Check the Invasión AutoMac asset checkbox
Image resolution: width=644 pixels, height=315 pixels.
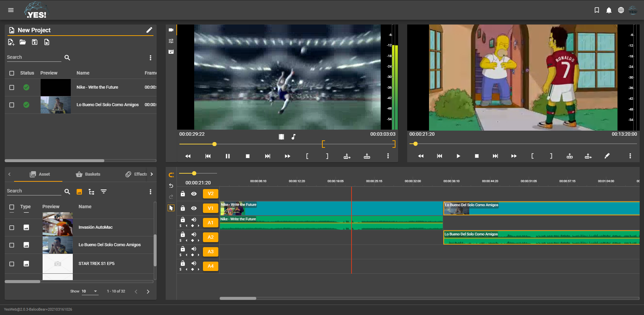(12, 228)
